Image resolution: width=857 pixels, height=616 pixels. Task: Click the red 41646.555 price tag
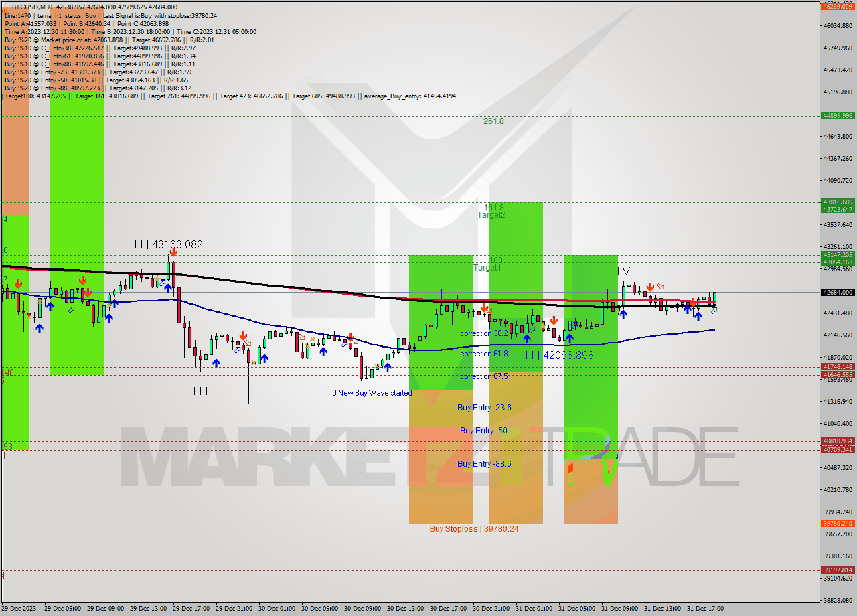838,375
